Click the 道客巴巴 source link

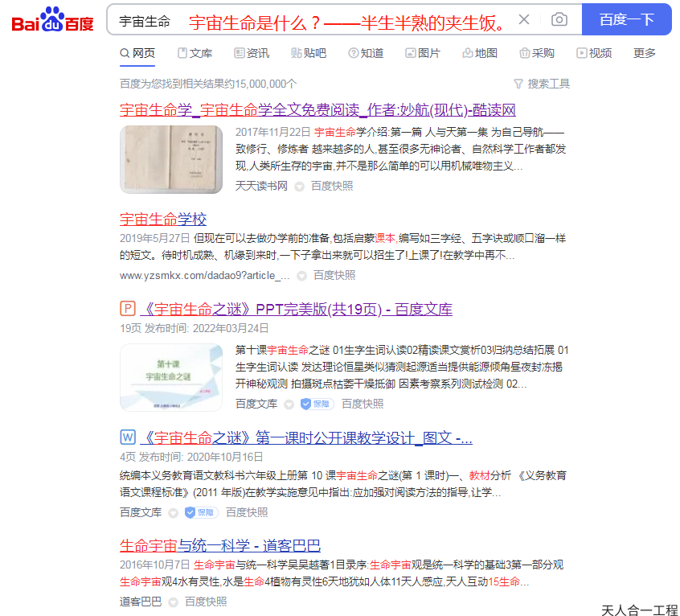141,602
